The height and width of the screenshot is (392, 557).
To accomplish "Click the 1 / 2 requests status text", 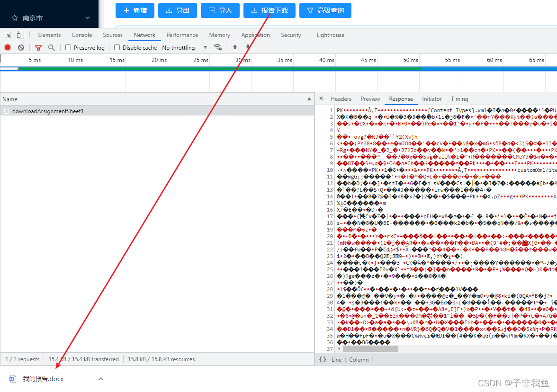I will pos(22,359).
